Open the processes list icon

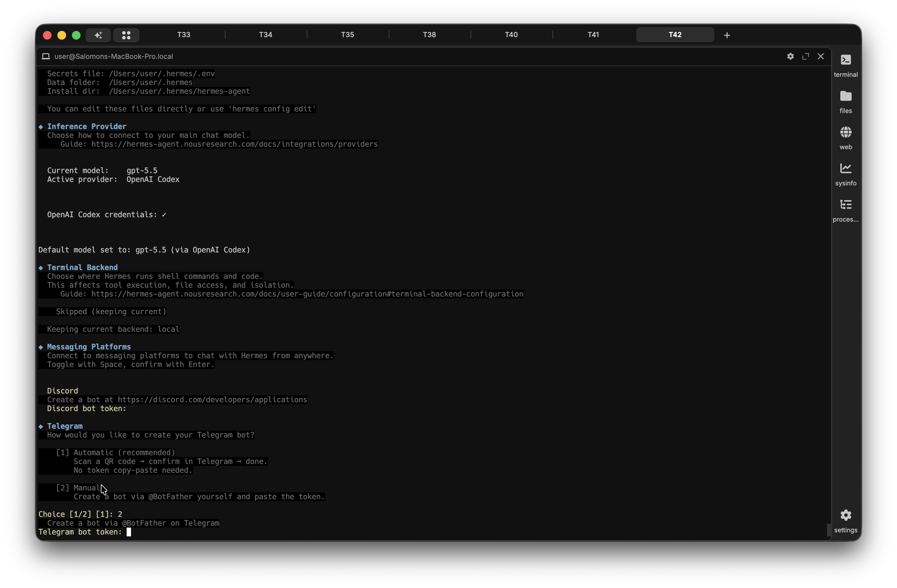pos(845,210)
